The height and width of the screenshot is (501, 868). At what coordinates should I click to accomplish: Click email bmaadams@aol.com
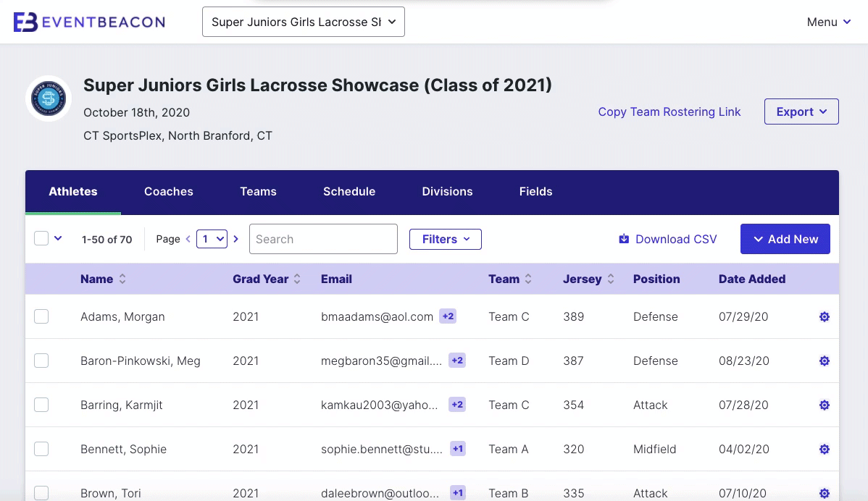pyautogui.click(x=377, y=317)
